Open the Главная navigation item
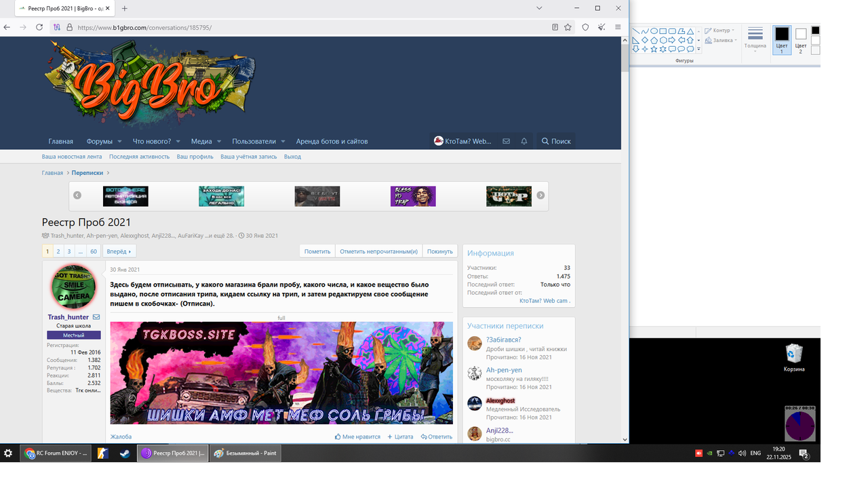Viewport: 868px width, 488px height. click(60, 141)
